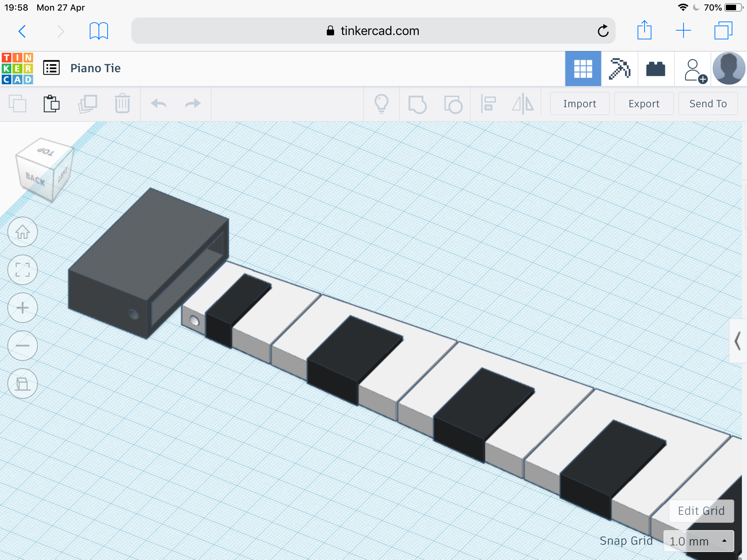Tap the tinkercad.com address bar
The width and height of the screenshot is (747, 560).
[373, 31]
